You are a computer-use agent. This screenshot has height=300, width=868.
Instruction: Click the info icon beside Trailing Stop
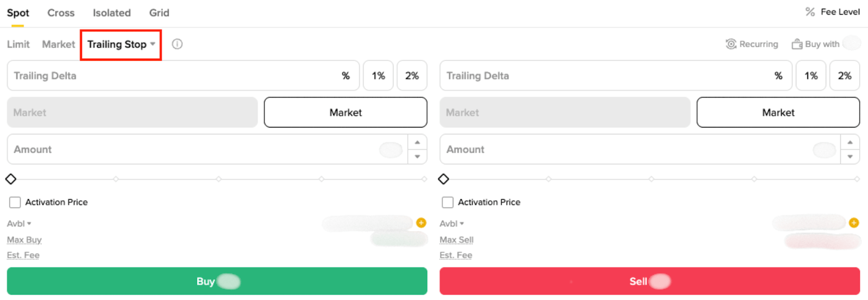point(177,44)
